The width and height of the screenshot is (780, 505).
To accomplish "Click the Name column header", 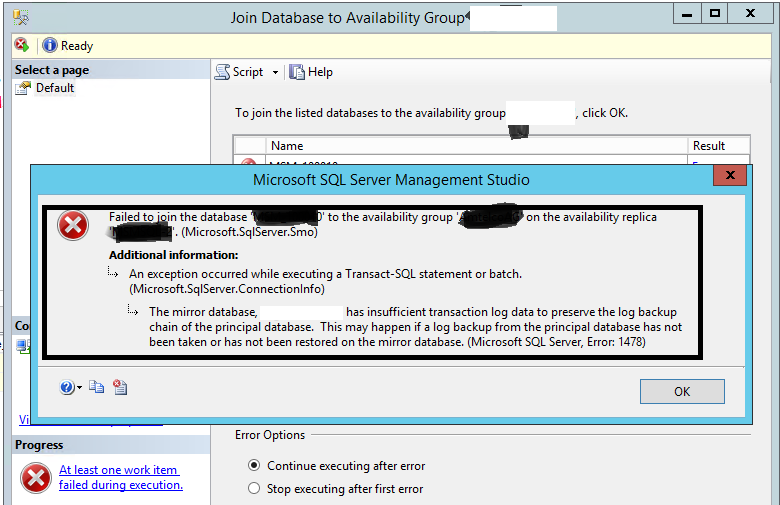I will click(x=477, y=146).
